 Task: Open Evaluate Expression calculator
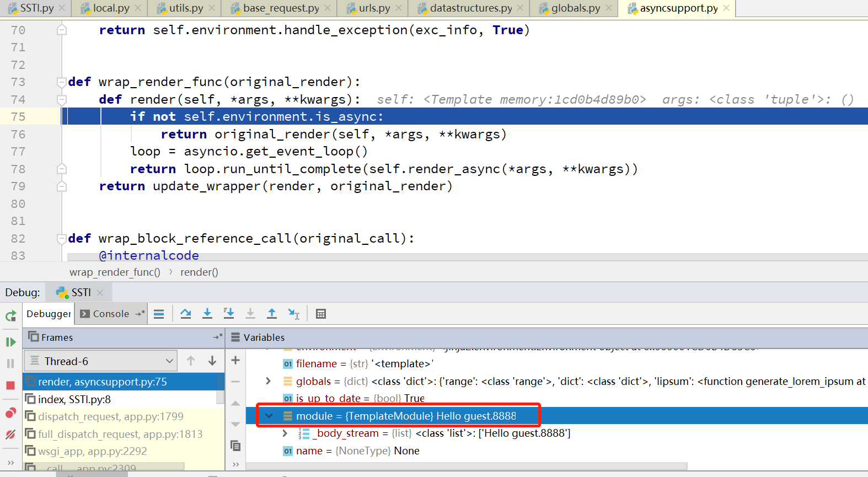point(321,314)
